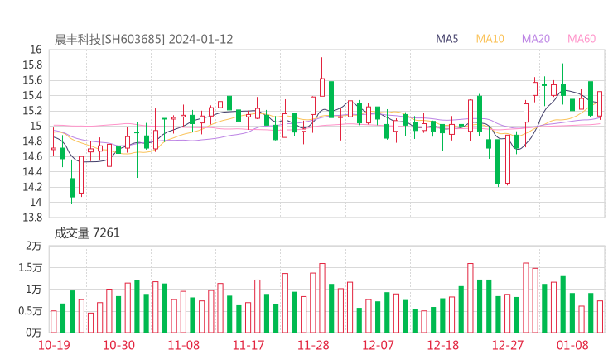Click the 14.4 price axis label
This screenshot has width=613, height=364.
coord(32,171)
